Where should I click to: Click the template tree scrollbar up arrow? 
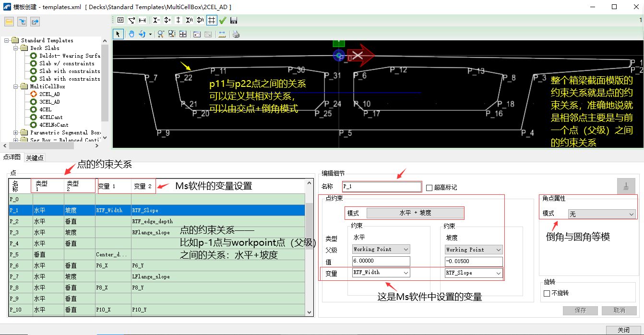pos(105,40)
